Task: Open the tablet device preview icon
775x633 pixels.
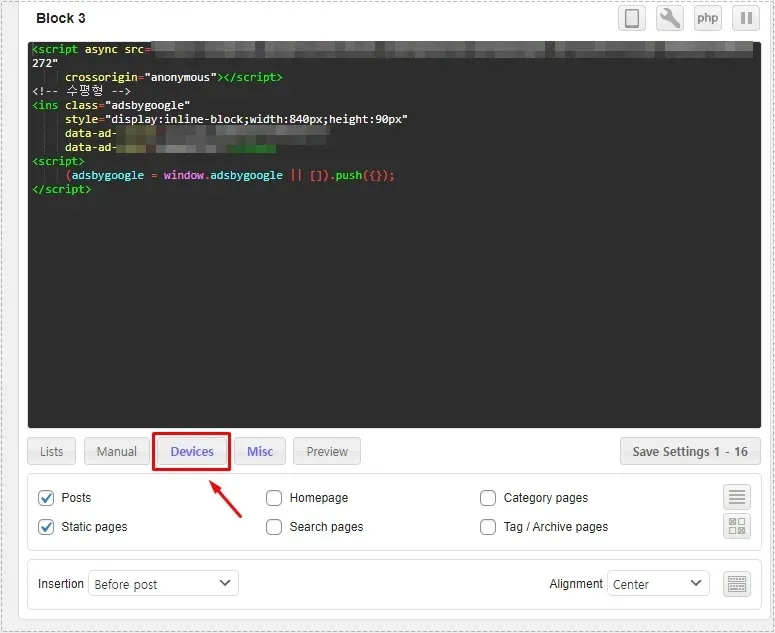Action: (632, 18)
